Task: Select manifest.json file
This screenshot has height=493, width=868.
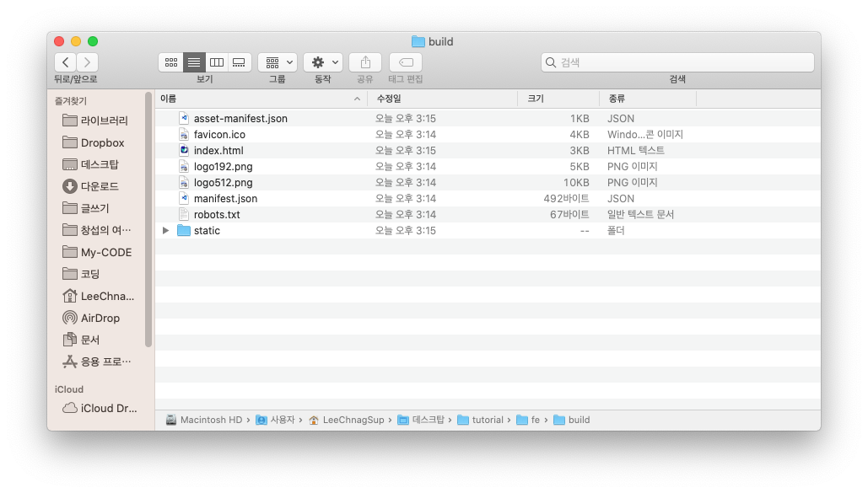Action: click(488, 199)
